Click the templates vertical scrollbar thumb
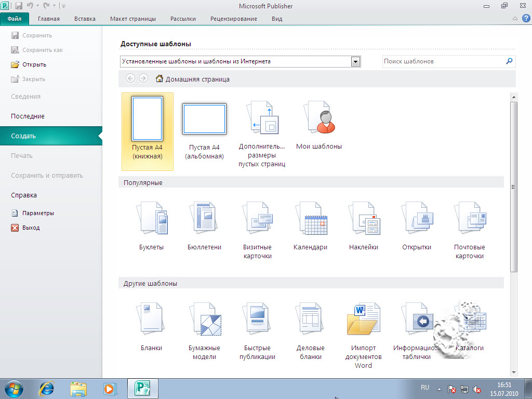 tap(514, 187)
